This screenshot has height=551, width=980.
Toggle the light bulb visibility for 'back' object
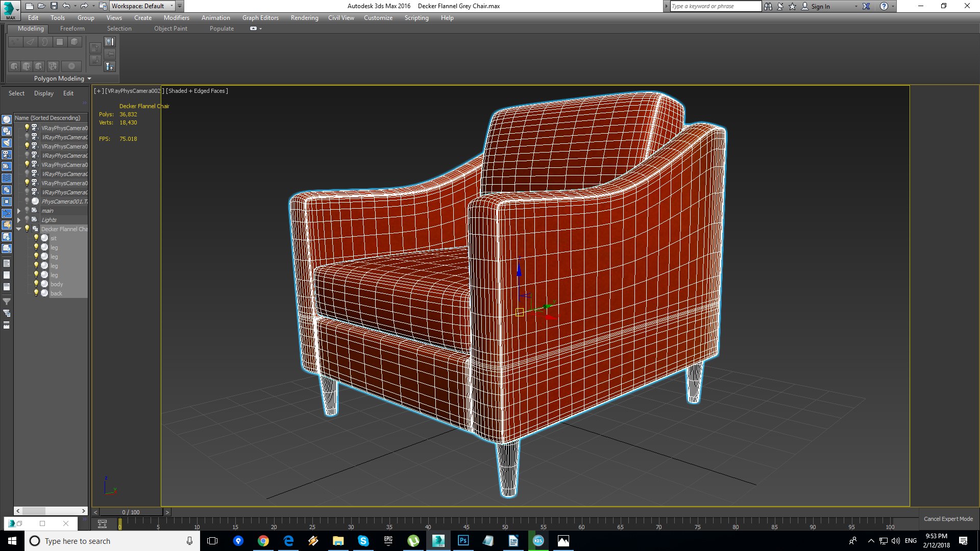click(x=36, y=293)
